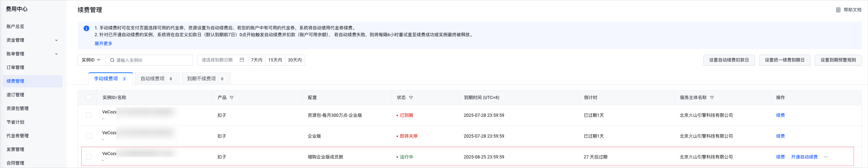Select the checkbox for 增购企业版成员数 row
The image size is (868, 168).
pos(89,157)
